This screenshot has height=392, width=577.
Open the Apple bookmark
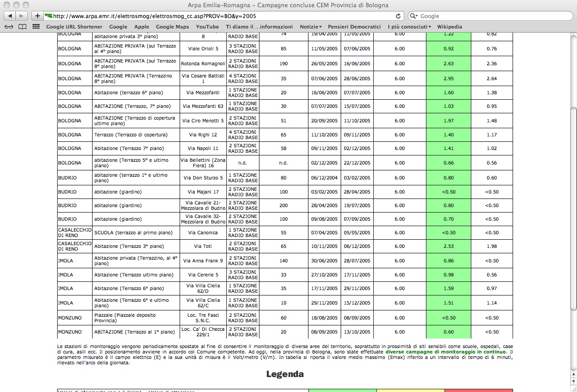point(142,27)
